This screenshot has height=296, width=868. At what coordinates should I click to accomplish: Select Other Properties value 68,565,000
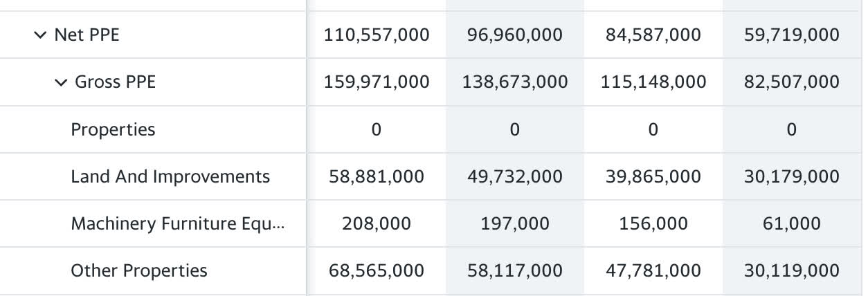point(377,270)
